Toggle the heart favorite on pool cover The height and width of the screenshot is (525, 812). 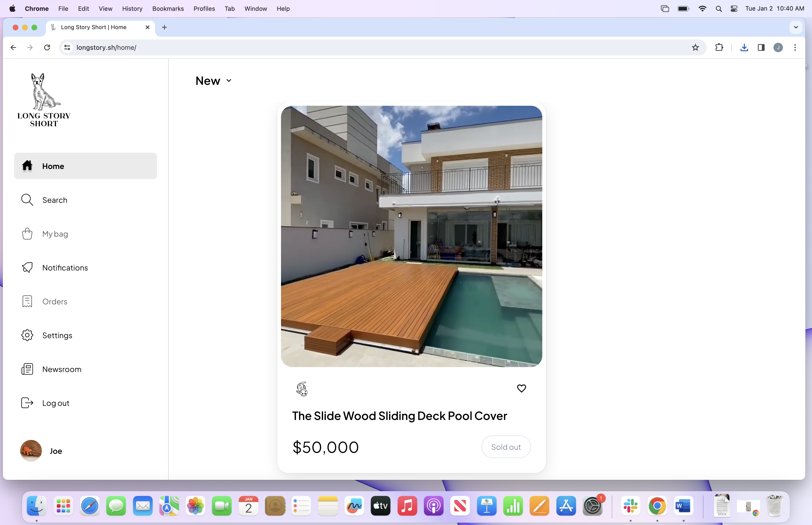[521, 388]
